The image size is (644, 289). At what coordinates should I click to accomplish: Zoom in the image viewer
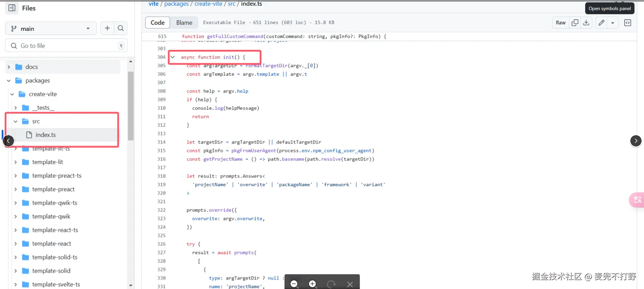[312, 284]
